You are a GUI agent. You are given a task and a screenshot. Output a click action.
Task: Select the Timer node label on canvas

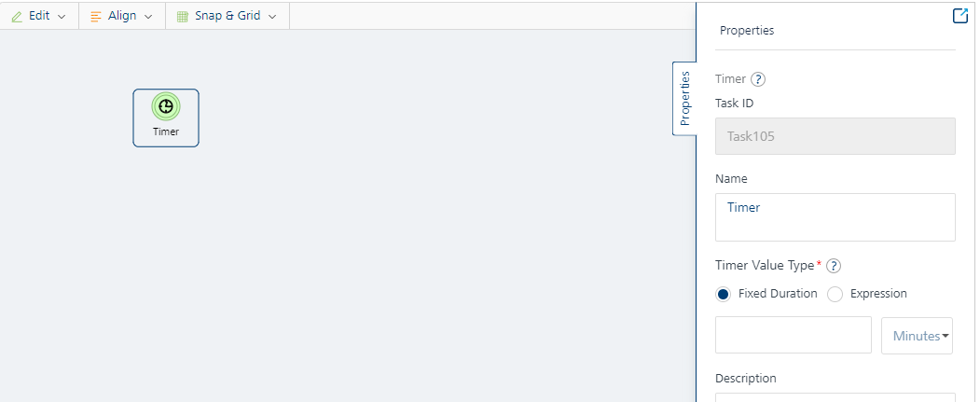166,132
